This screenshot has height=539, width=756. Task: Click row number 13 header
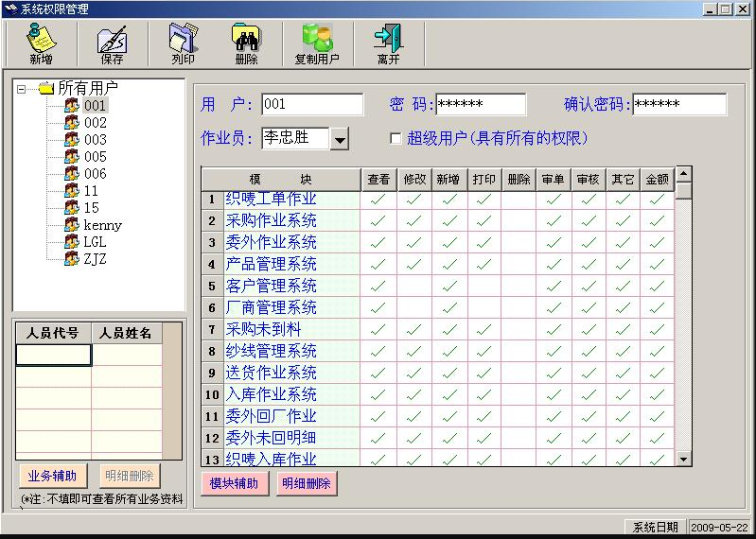click(212, 459)
